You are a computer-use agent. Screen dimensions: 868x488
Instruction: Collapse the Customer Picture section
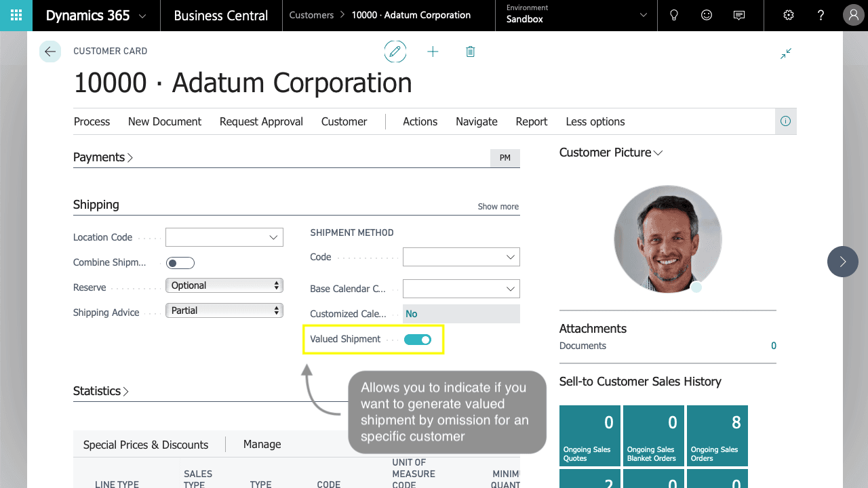point(611,152)
